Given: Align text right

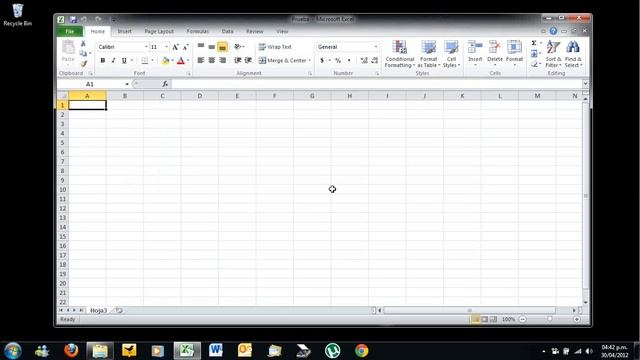Looking at the screenshot, I should pyautogui.click(x=222, y=60).
